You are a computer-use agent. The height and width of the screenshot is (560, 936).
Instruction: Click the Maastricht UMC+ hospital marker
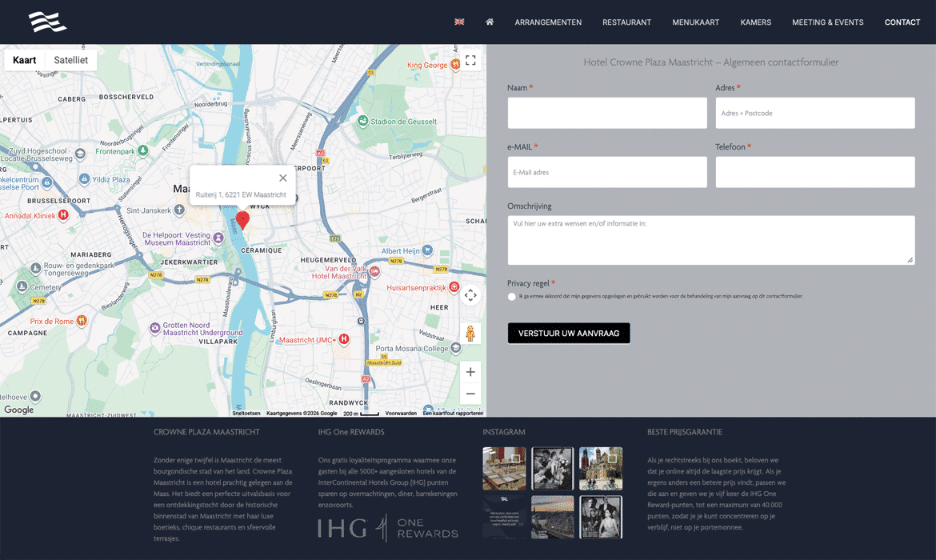coord(344,339)
